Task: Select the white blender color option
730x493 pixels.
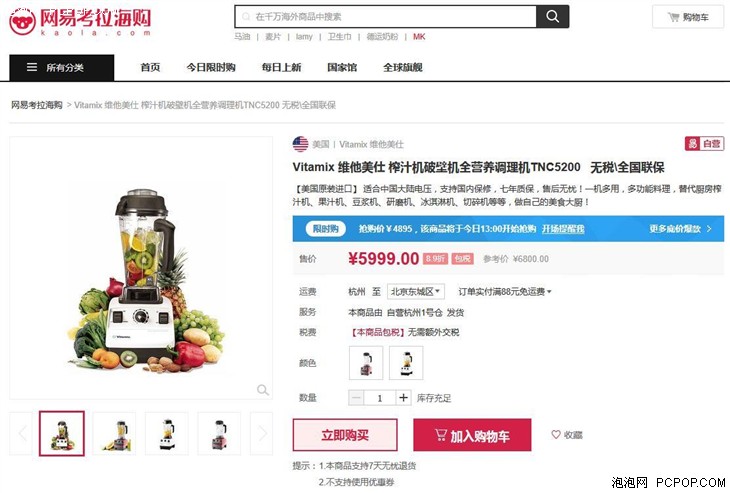Action: pyautogui.click(x=406, y=363)
